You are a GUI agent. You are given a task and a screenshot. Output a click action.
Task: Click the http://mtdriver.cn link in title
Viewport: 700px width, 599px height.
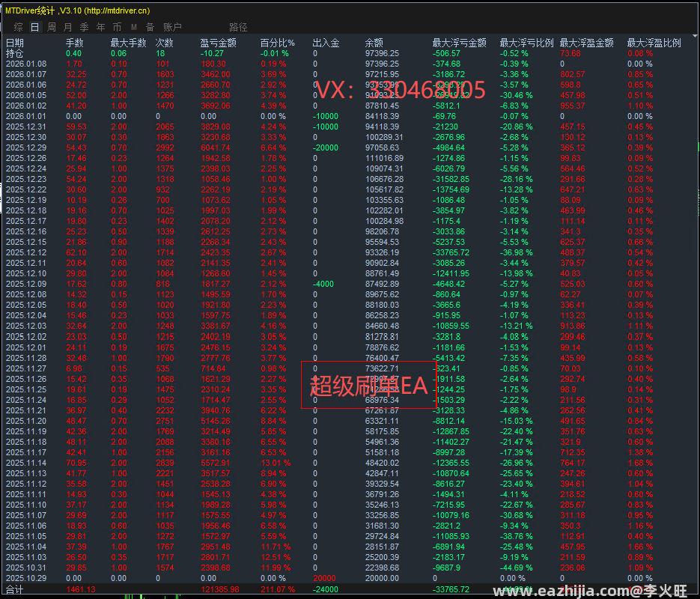[118, 10]
